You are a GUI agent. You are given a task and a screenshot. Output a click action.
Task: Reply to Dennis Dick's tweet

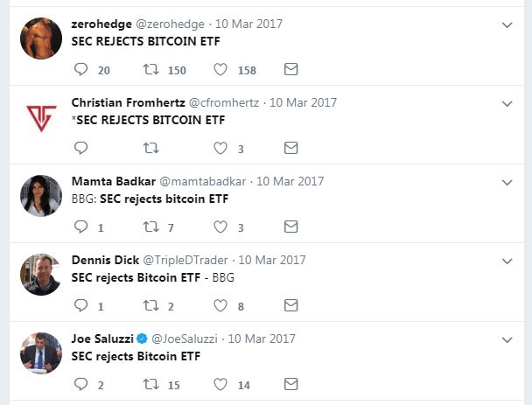pos(81,305)
